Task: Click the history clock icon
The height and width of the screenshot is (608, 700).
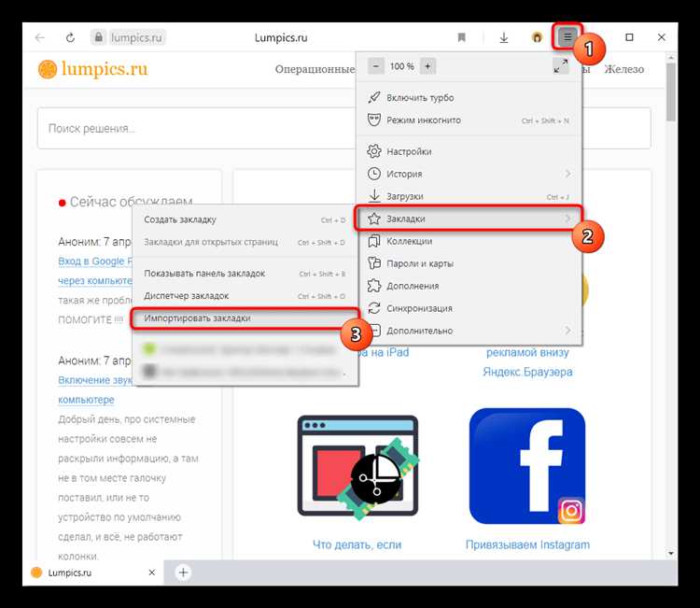Action: point(373,174)
